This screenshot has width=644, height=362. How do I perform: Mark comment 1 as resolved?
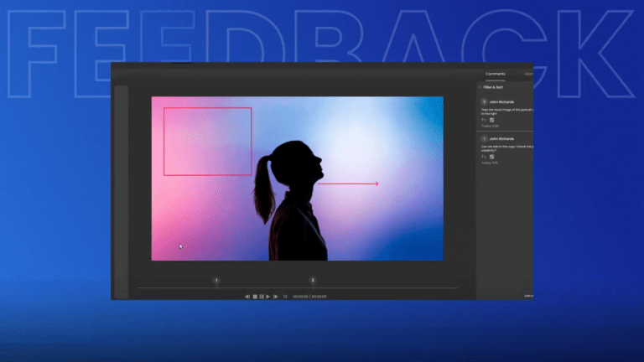(492, 157)
